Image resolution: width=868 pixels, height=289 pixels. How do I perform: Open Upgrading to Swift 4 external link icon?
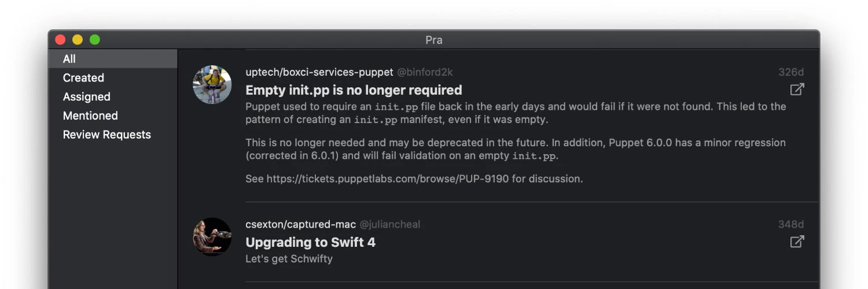click(x=797, y=242)
